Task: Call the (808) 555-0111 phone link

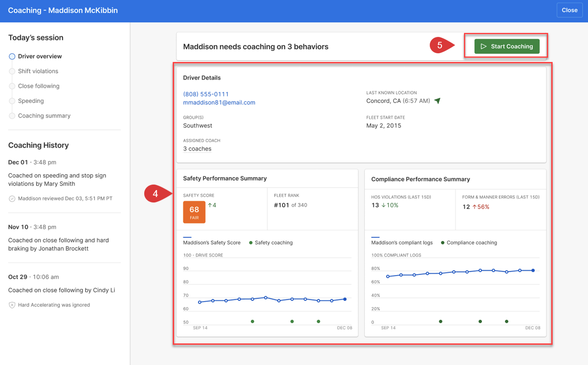Action: [206, 94]
